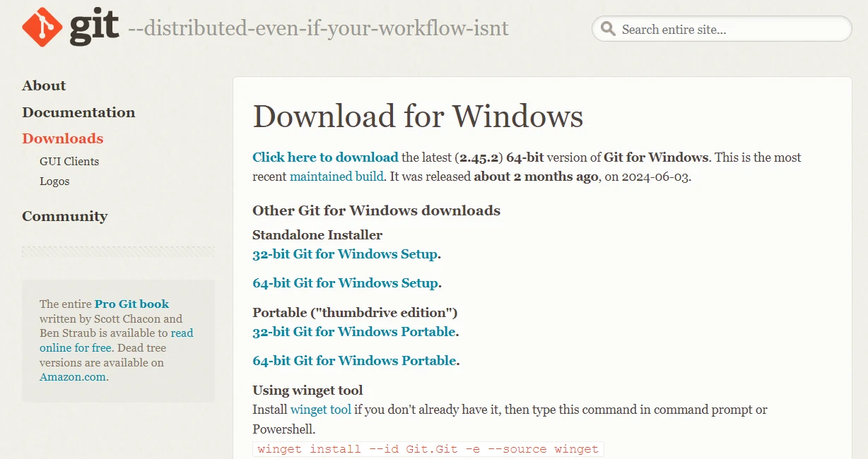Download 64-bit Git for Windows Portable
868x459 pixels.
(355, 360)
